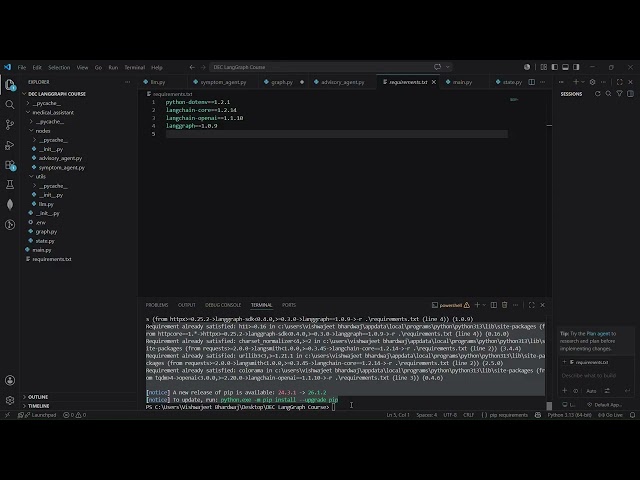Select requirements.txt in Explorer tree
Image resolution: width=640 pixels, height=480 pixels.
click(52, 259)
